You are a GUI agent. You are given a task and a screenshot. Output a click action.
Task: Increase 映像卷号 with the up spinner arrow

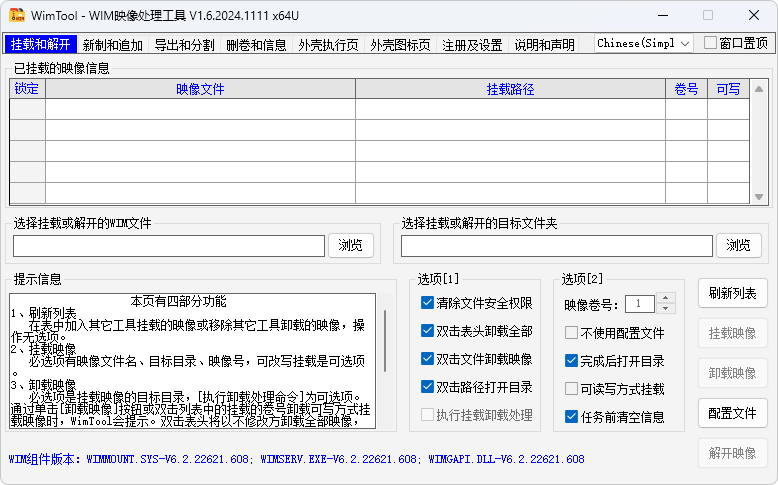665,298
